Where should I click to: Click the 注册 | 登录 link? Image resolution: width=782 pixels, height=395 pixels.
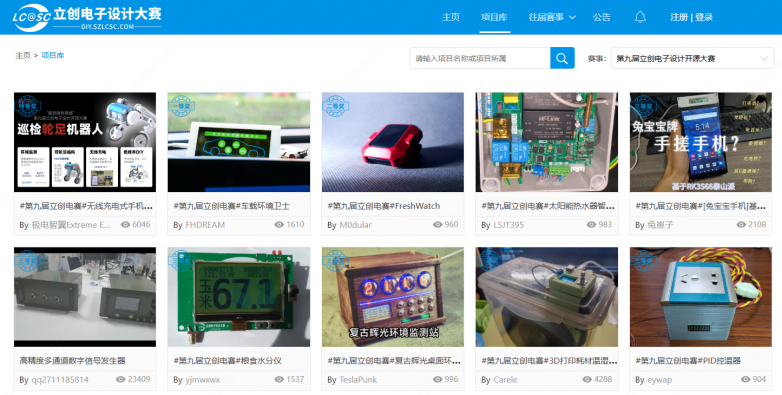click(x=691, y=17)
